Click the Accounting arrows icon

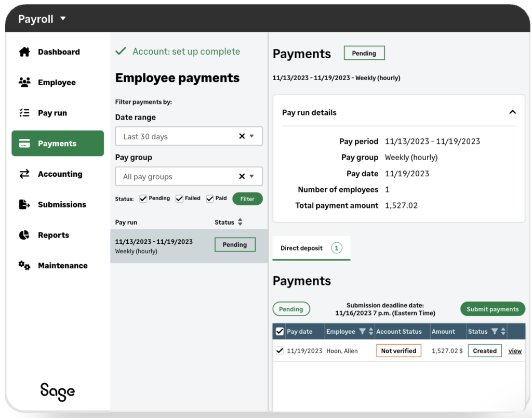[24, 174]
